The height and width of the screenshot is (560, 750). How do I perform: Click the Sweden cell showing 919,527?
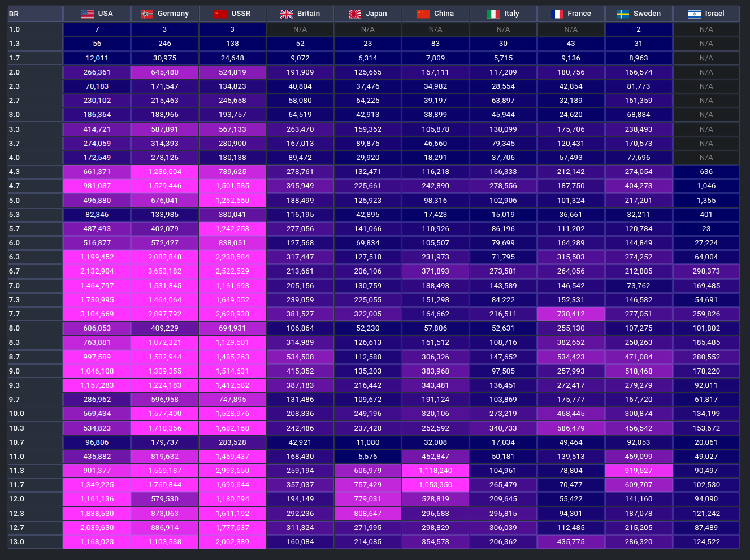pos(639,471)
